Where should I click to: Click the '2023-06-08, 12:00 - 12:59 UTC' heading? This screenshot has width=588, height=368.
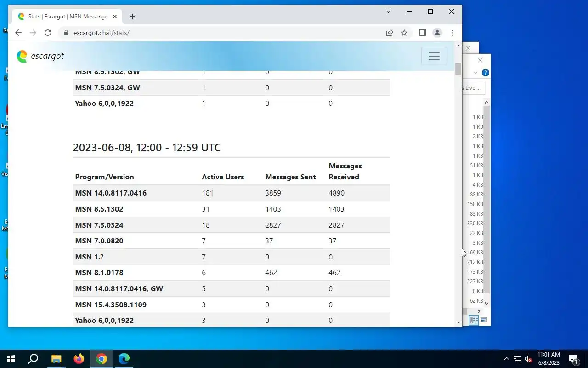coord(147,148)
